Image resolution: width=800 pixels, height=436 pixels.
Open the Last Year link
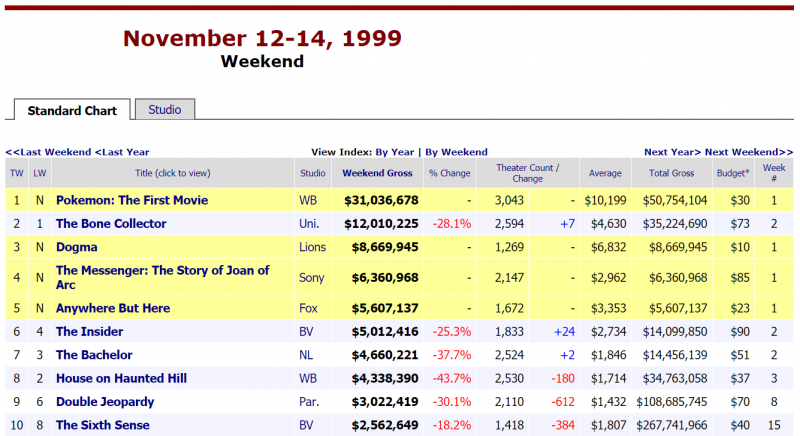click(x=122, y=152)
